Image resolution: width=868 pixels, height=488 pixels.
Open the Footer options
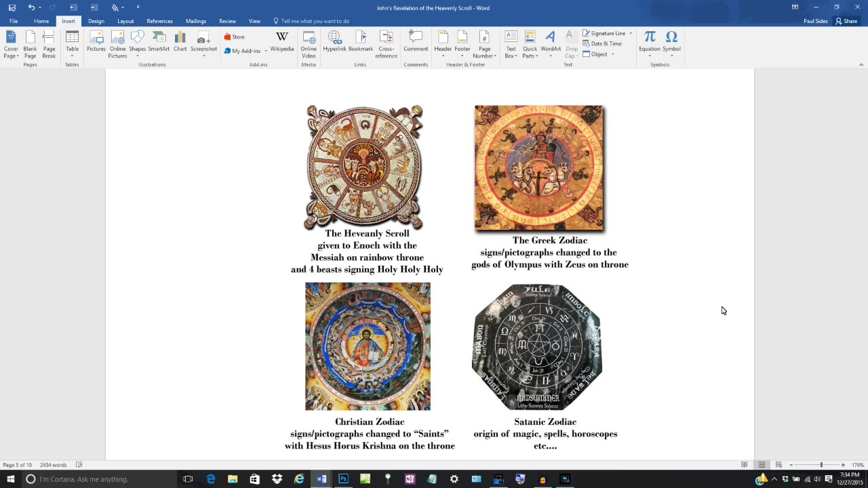(462, 45)
